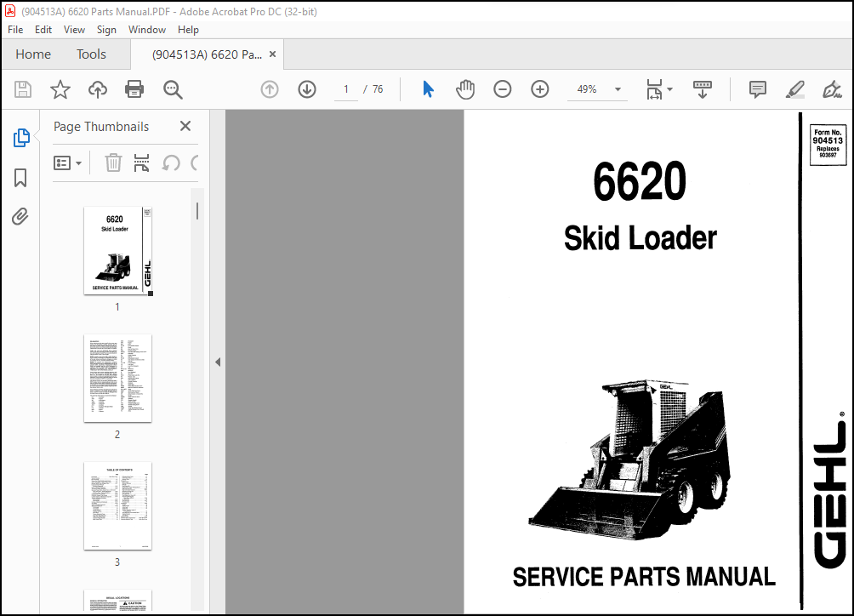This screenshot has height=616, width=854.
Task: Click the total page count 76
Action: point(378,89)
